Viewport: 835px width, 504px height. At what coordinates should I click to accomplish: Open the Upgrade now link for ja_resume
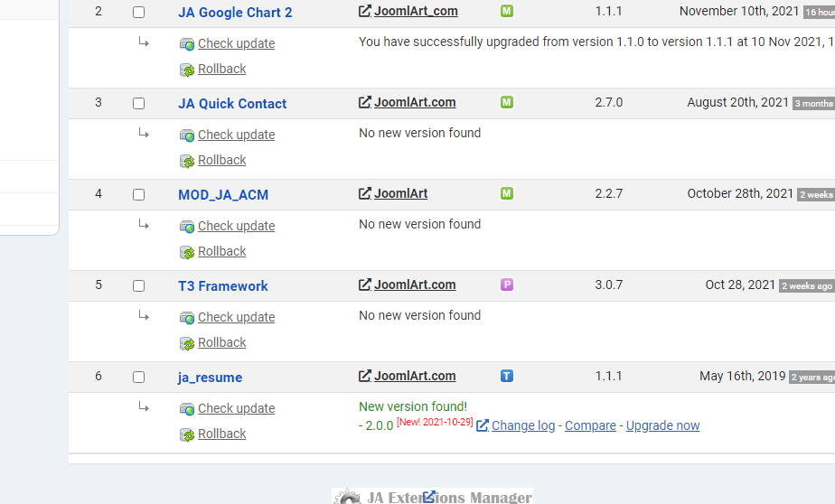coord(662,425)
